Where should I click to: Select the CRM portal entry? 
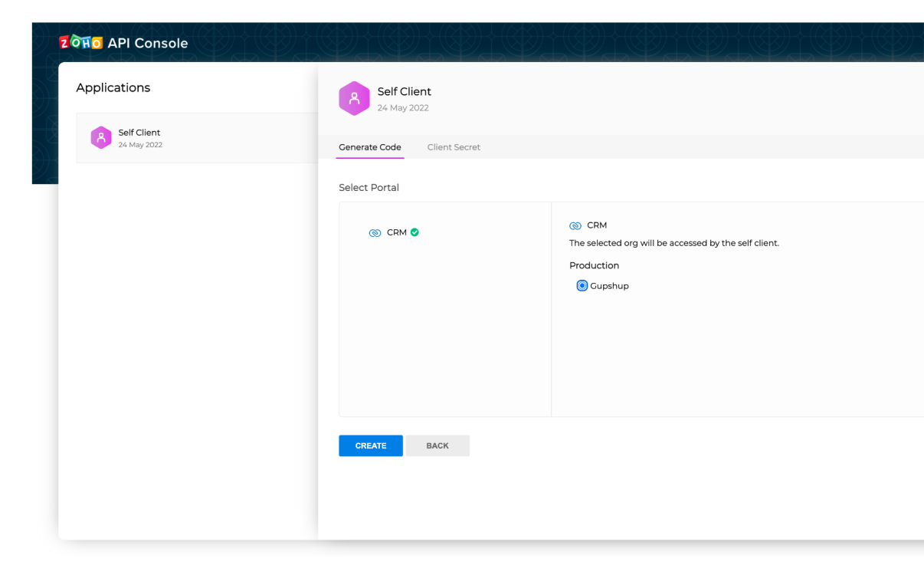394,232
